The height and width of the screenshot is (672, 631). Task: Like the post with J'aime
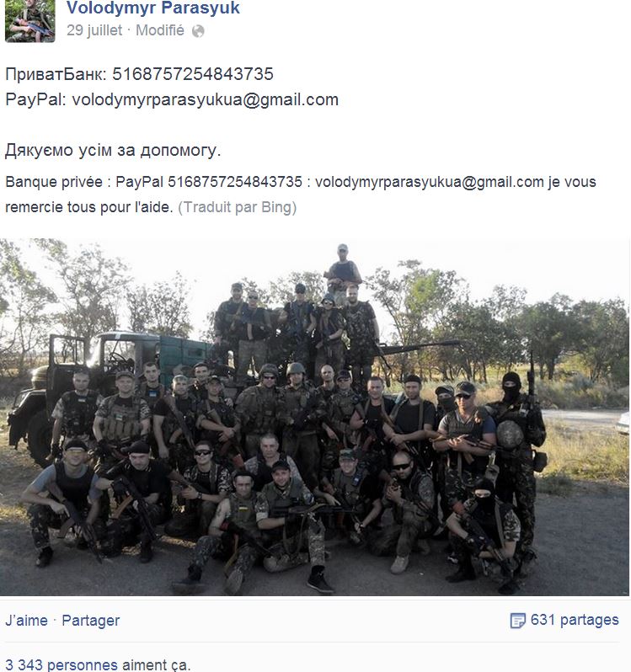point(27,620)
